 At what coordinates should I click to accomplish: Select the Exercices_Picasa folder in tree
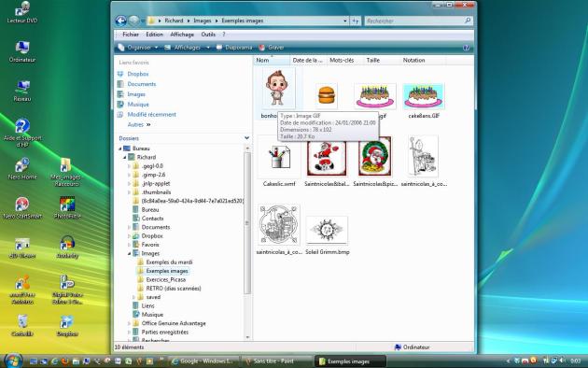(x=166, y=279)
